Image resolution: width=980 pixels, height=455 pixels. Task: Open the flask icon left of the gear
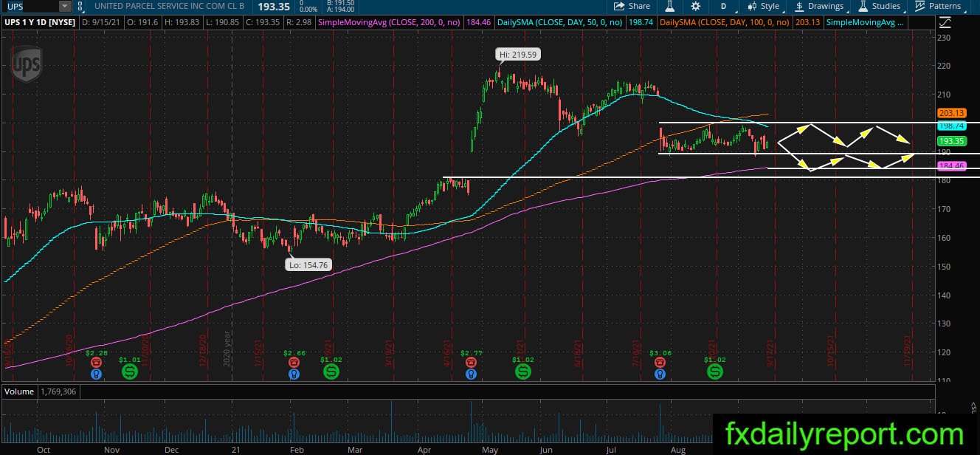[x=670, y=6]
